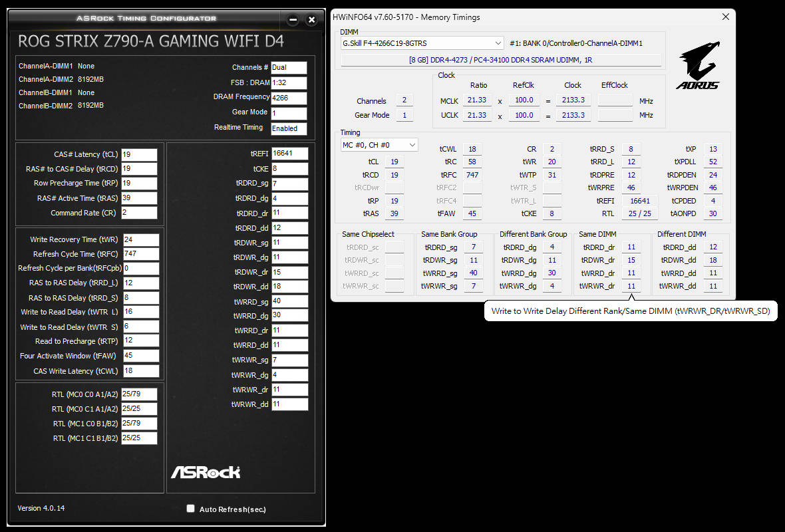Click the tWRRD_sg field showing 40 in ASRock
The width and height of the screenshot is (785, 532).
click(x=289, y=301)
